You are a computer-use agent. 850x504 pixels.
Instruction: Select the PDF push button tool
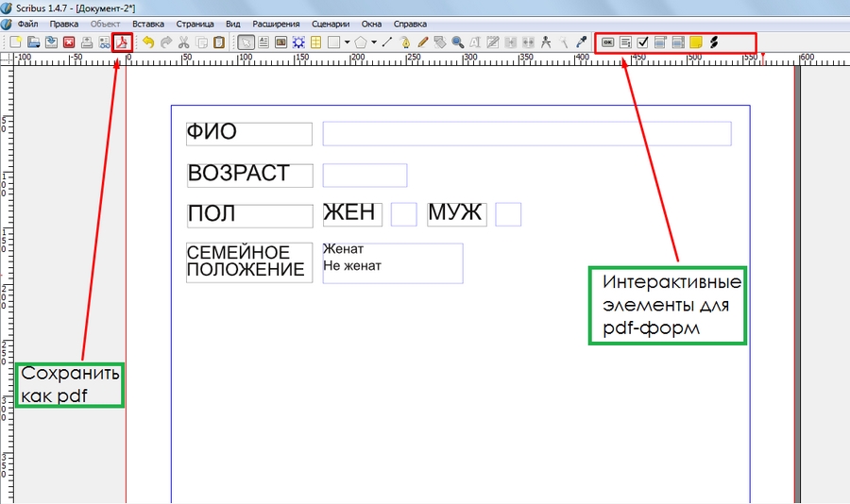coord(607,42)
